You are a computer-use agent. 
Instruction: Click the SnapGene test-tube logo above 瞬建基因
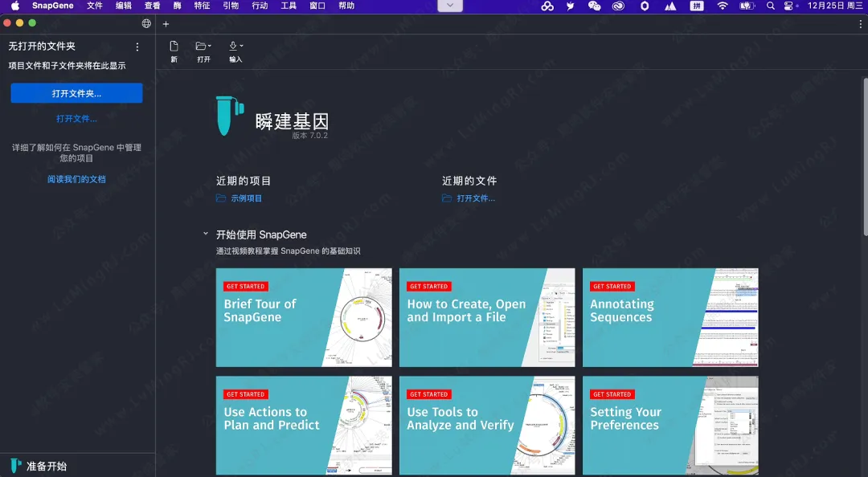coord(228,115)
